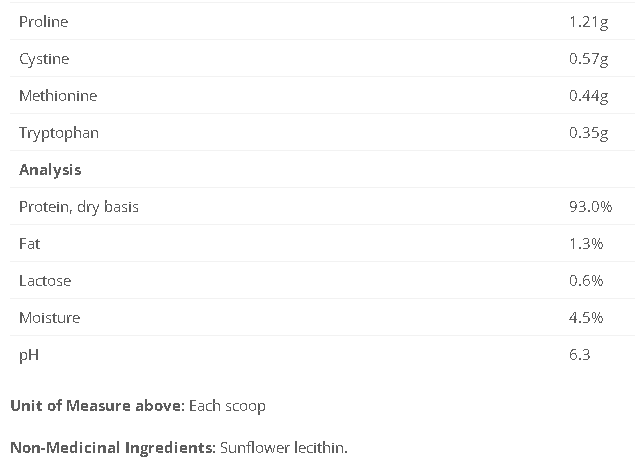Click the Cystine amino acid label
The height and width of the screenshot is (472, 635).
point(44,59)
